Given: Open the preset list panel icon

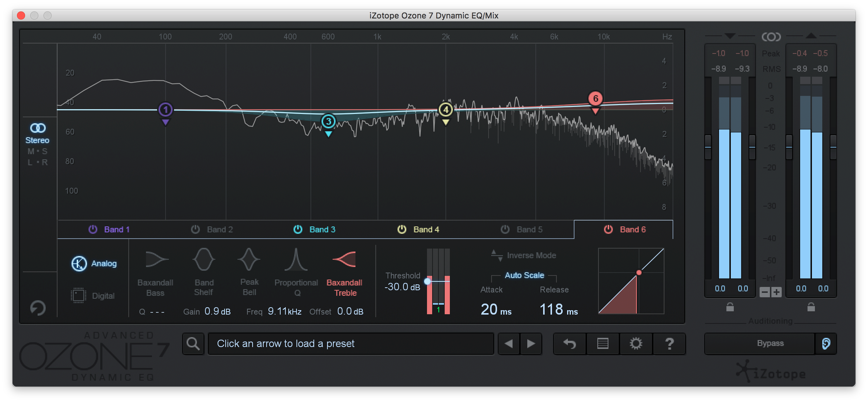Looking at the screenshot, I should (603, 343).
